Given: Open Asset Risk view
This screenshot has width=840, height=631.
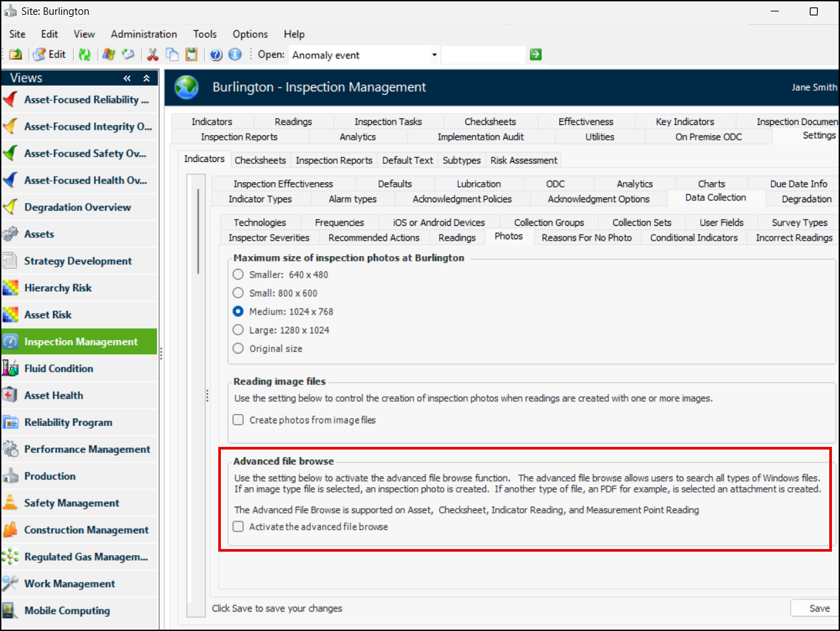Looking at the screenshot, I should [x=79, y=314].
